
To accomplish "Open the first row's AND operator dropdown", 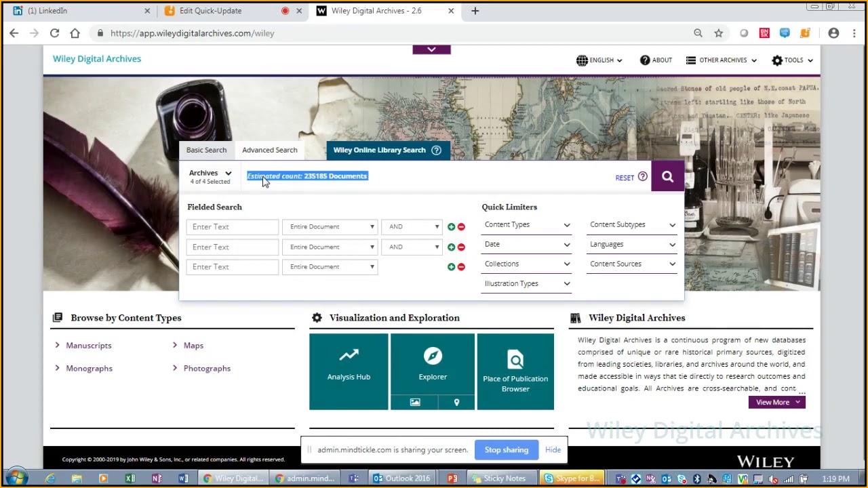I will coord(412,227).
